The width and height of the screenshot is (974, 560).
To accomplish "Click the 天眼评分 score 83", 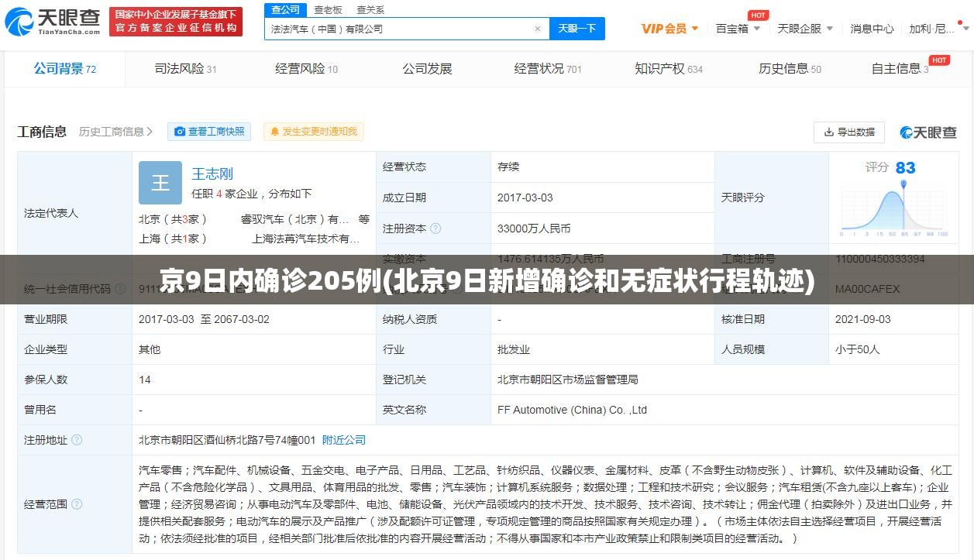I will [905, 167].
